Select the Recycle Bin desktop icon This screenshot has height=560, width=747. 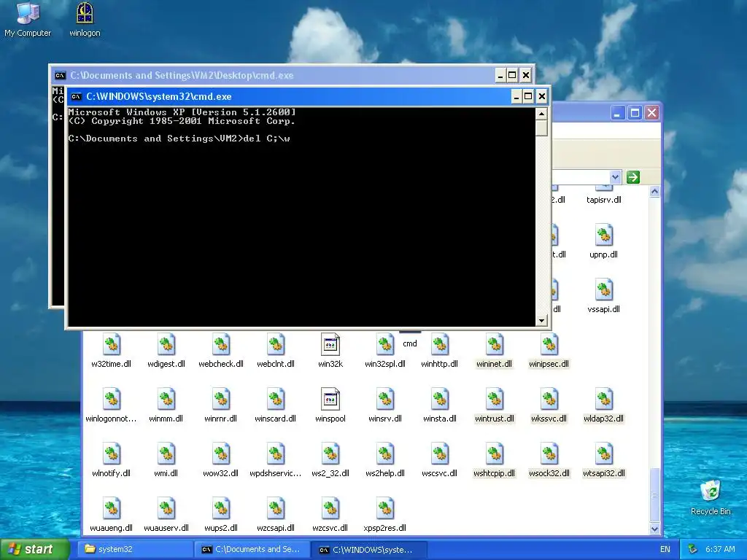(711, 497)
